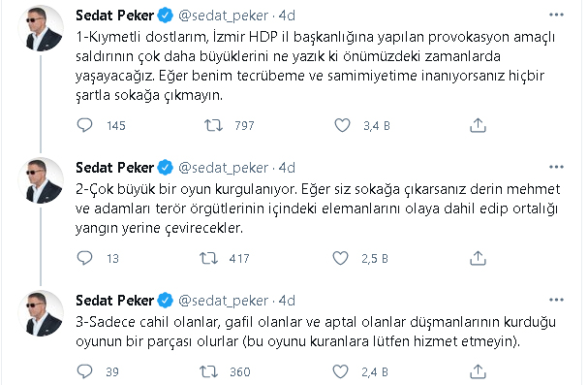Open more options menu on first tweet

tap(556, 15)
